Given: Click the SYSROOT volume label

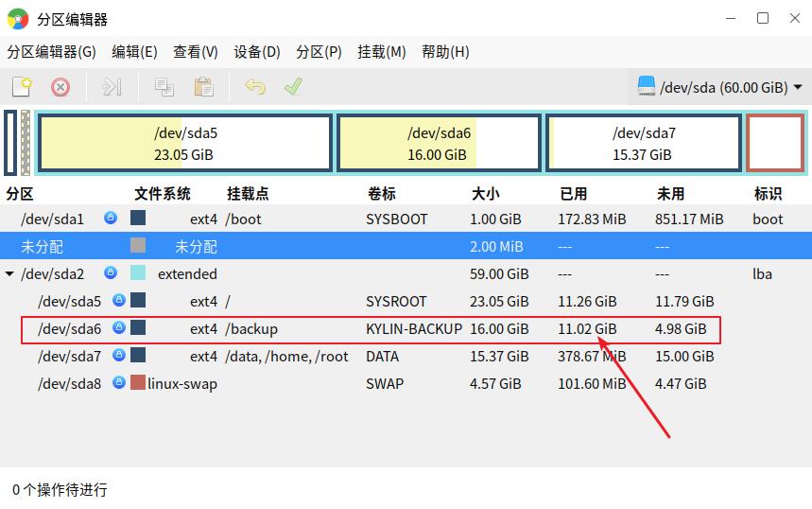Looking at the screenshot, I should (x=396, y=302).
